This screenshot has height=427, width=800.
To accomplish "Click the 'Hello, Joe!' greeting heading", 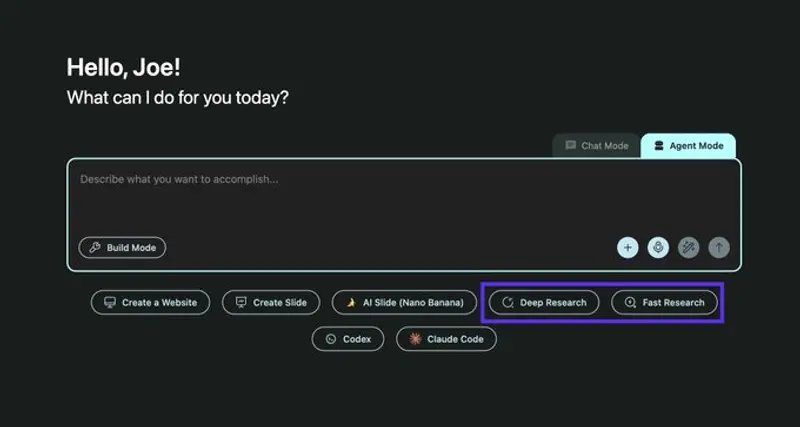I will [x=124, y=67].
